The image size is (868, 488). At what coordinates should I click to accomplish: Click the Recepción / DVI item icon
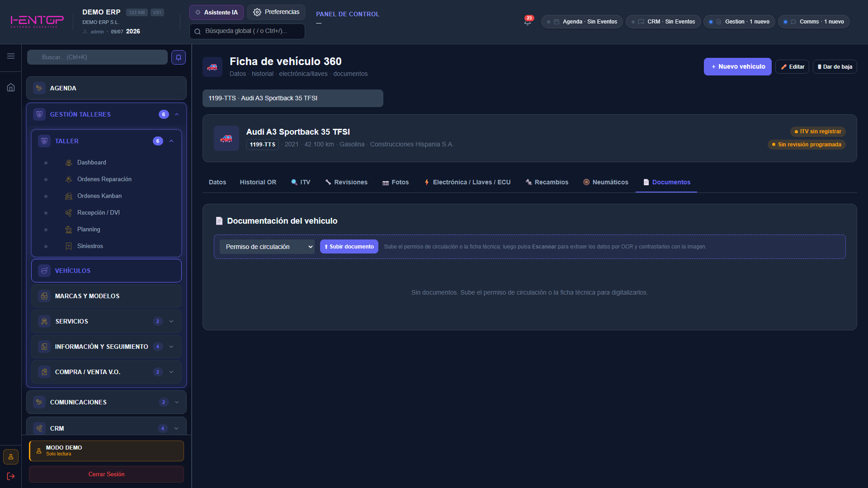click(x=69, y=213)
